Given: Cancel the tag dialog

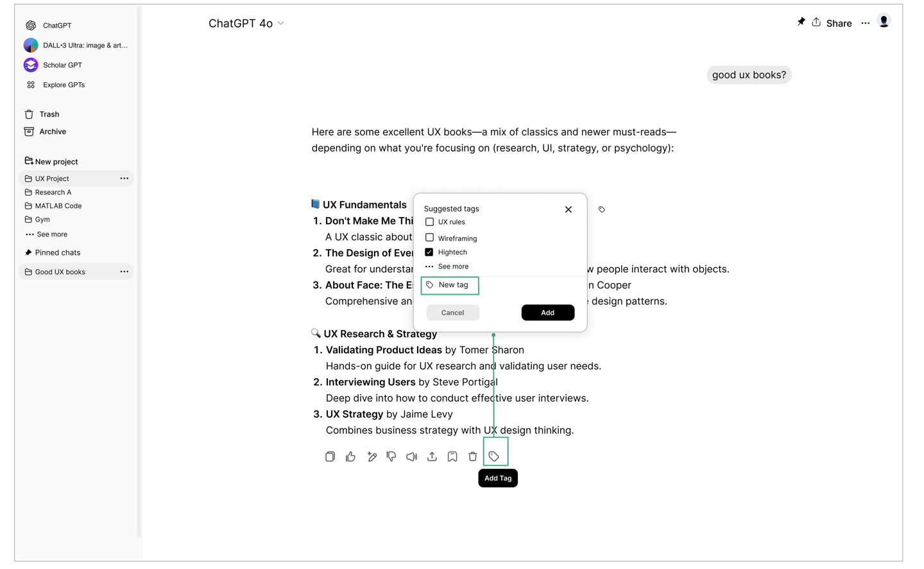Looking at the screenshot, I should tap(452, 313).
